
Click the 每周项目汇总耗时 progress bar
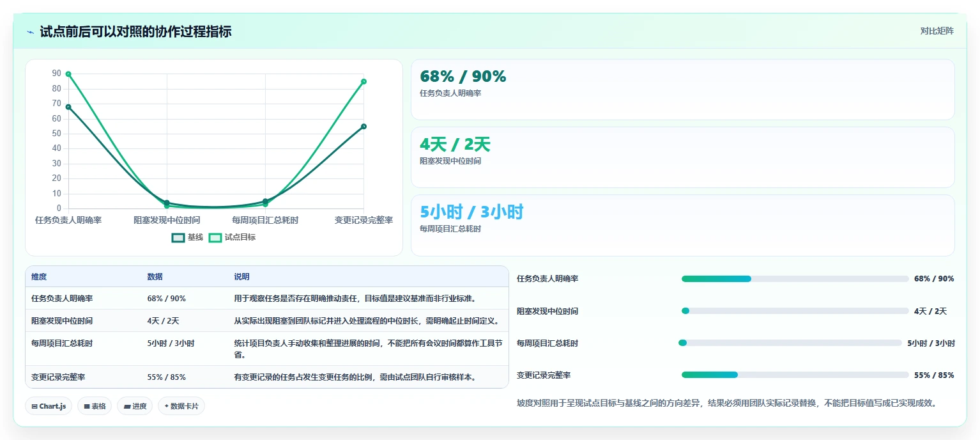(790, 343)
